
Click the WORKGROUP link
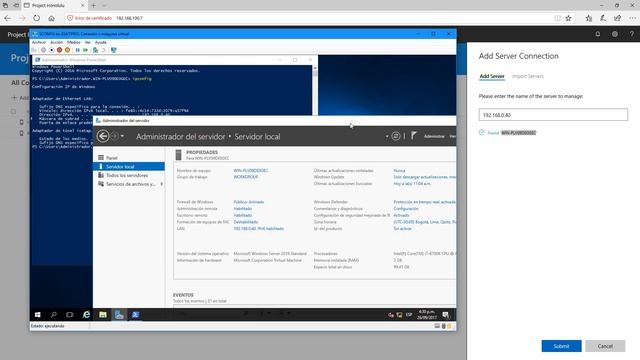click(246, 177)
